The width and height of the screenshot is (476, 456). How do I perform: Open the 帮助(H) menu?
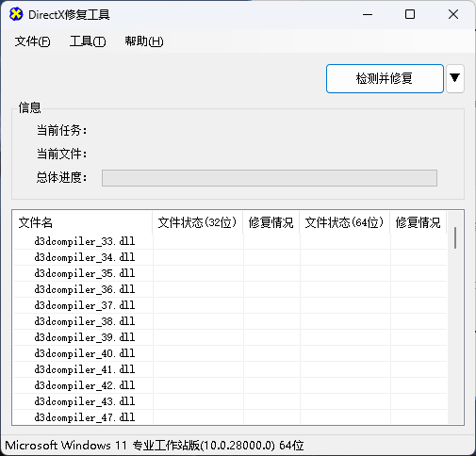point(144,41)
